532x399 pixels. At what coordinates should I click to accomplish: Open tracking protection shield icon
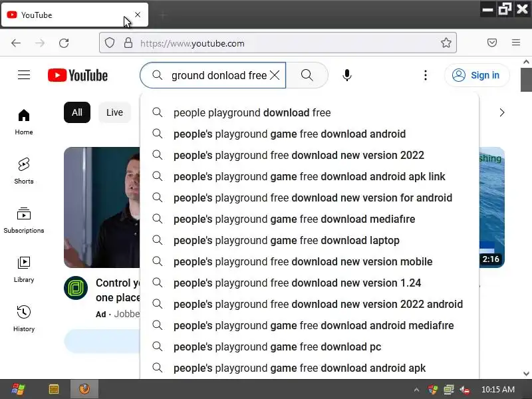109,43
